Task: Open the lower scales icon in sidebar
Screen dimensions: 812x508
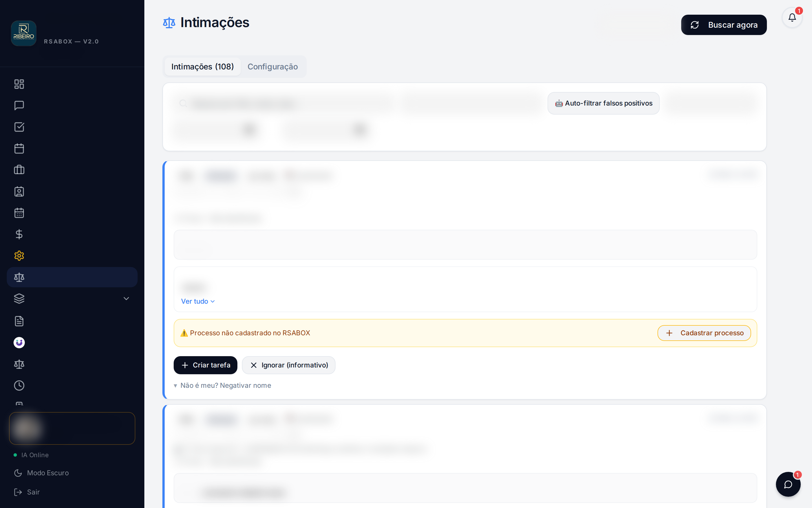Action: tap(19, 364)
